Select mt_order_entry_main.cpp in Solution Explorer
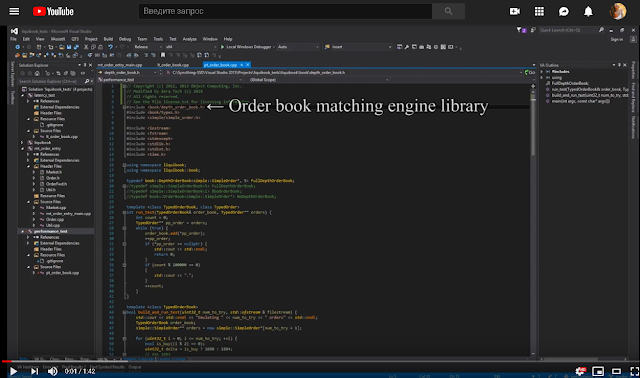 tap(68, 213)
